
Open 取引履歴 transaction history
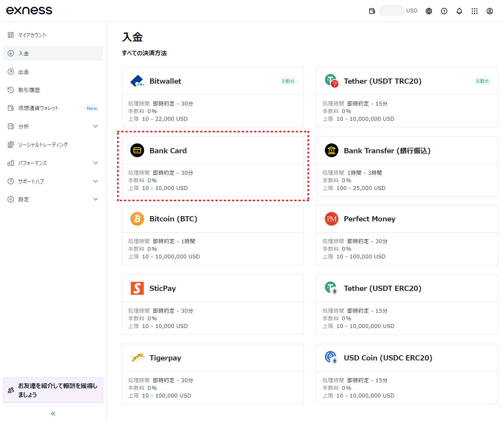click(x=53, y=90)
